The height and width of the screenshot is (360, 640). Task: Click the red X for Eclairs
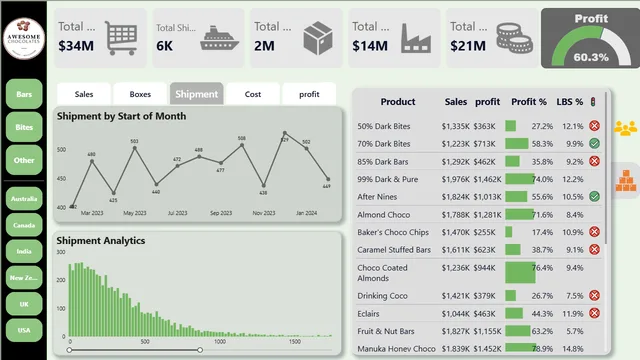(x=594, y=313)
